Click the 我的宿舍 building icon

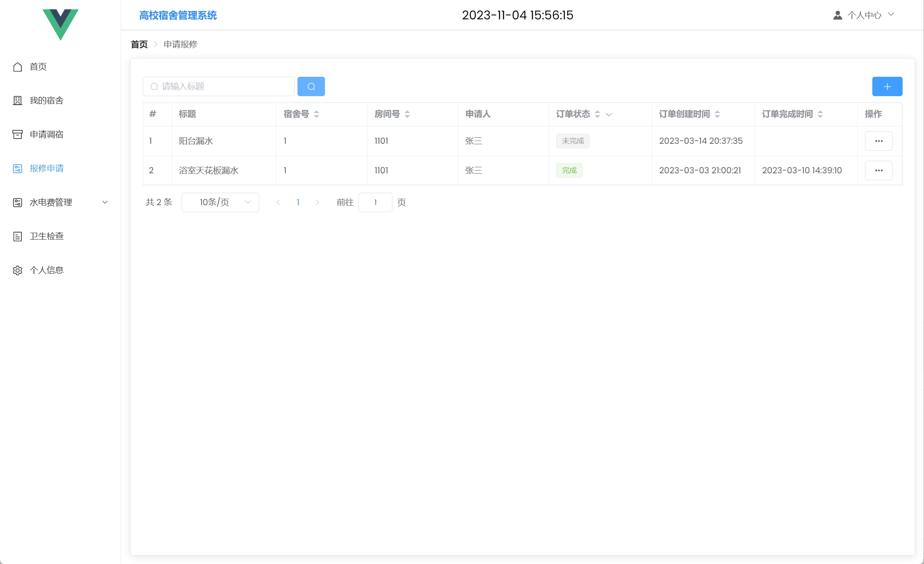click(x=17, y=101)
